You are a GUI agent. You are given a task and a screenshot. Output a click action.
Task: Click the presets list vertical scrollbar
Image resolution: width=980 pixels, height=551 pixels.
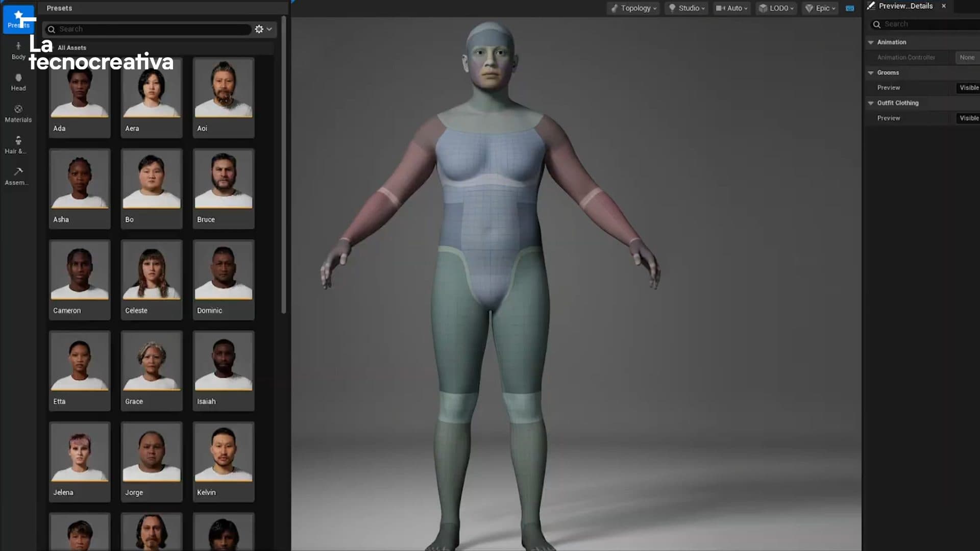pos(283,164)
